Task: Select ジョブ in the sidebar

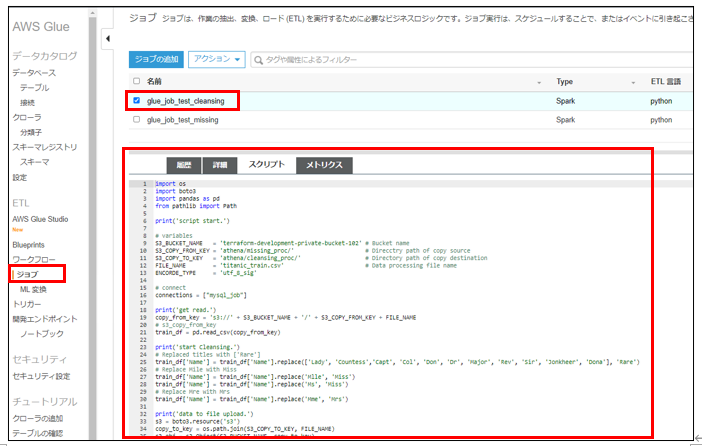Action: coord(28,274)
